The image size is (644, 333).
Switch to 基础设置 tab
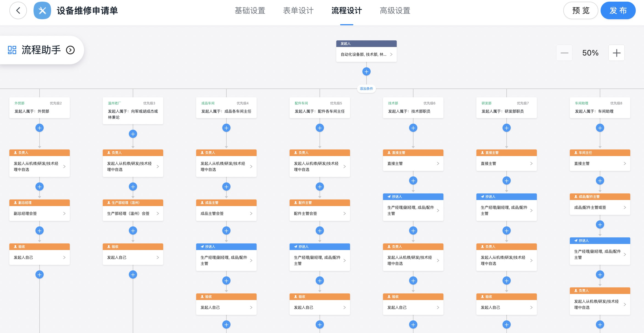click(x=250, y=11)
